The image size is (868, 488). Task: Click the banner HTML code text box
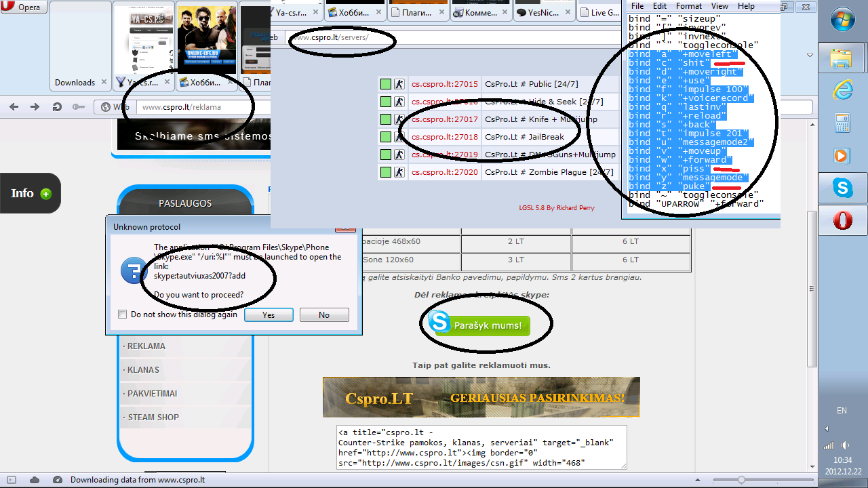click(x=481, y=447)
